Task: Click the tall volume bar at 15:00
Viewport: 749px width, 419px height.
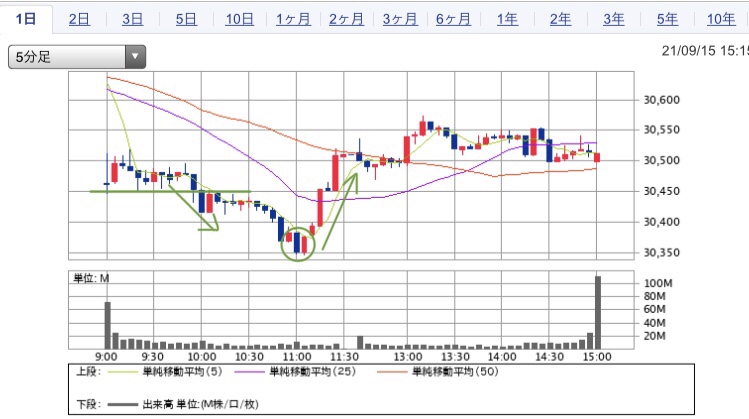Action: [x=598, y=310]
